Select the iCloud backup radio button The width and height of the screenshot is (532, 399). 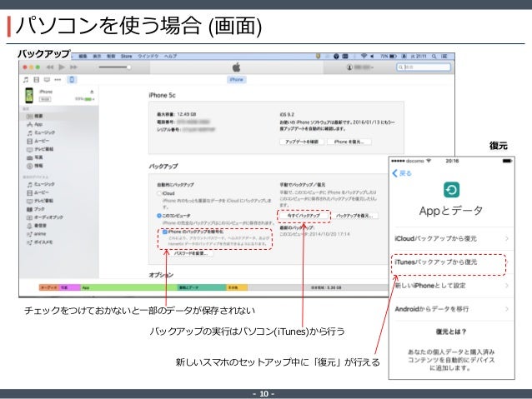[x=158, y=193]
